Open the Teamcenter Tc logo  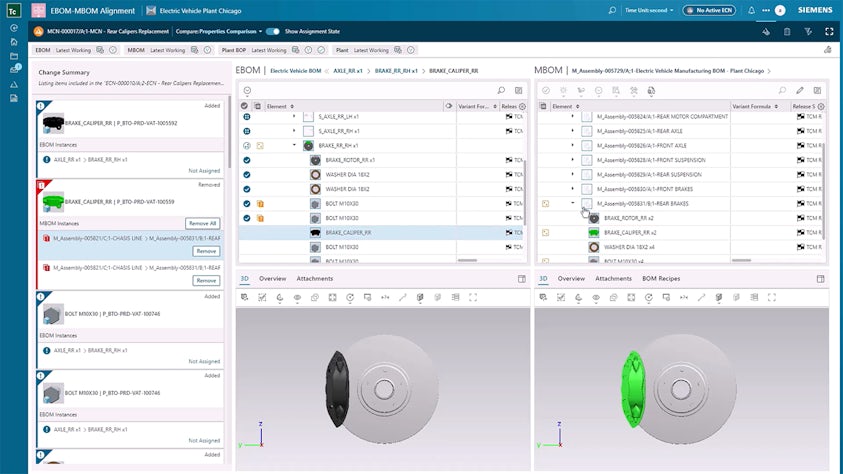(13, 11)
